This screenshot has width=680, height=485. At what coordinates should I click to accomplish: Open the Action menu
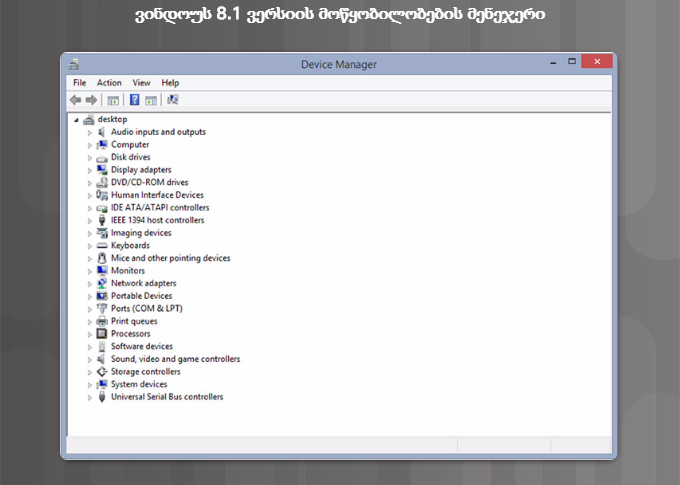(109, 83)
